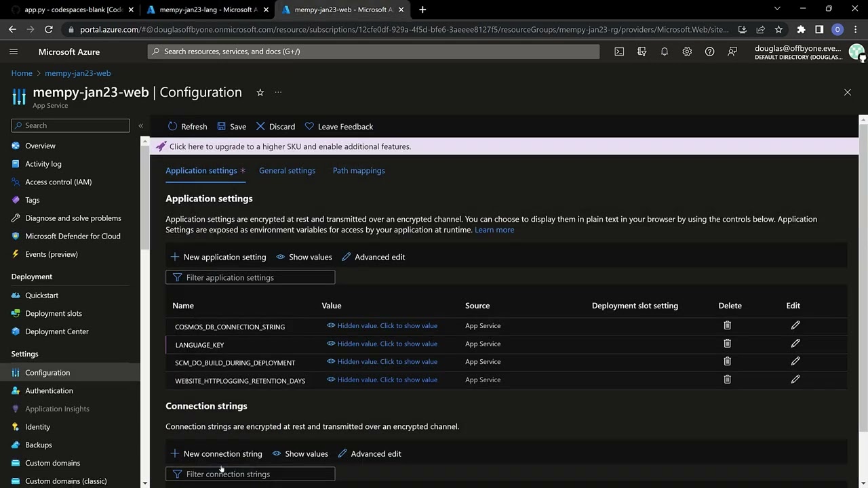Open the browser extensions puzzle icon

click(x=801, y=30)
